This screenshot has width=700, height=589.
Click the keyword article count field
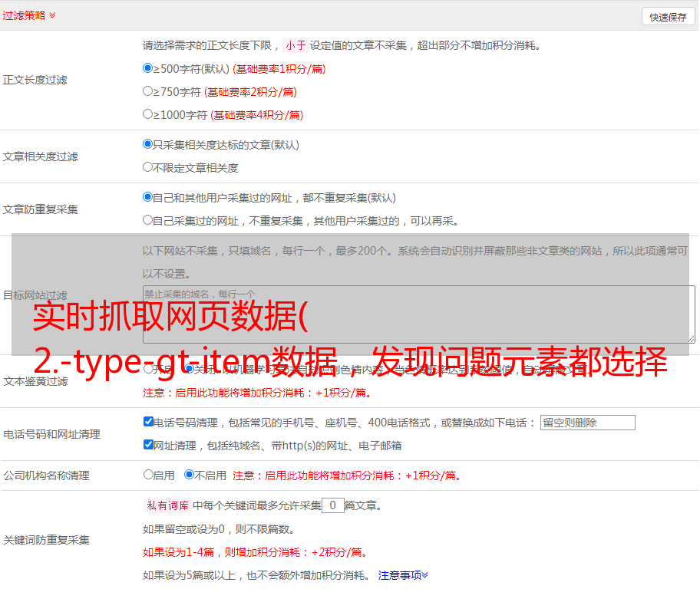(332, 505)
